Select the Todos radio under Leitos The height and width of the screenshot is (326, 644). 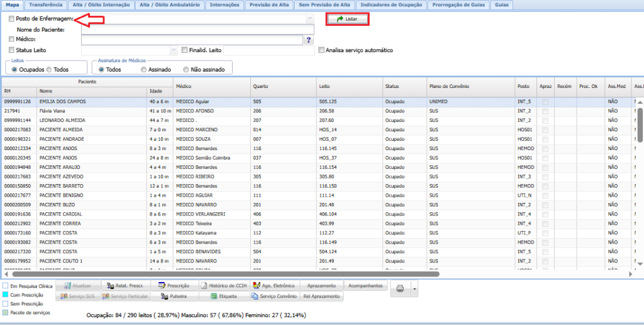49,70
